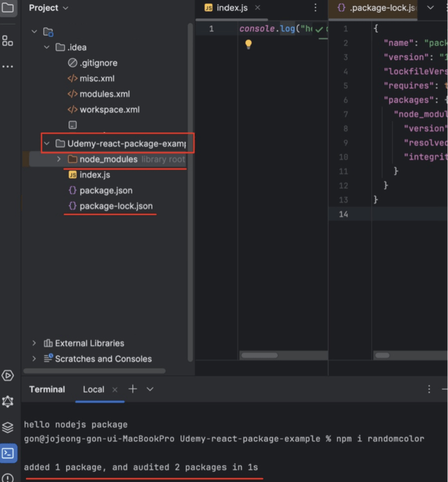The image size is (448, 482).
Task: Collapse the project root node chevron
Action: coord(34,31)
